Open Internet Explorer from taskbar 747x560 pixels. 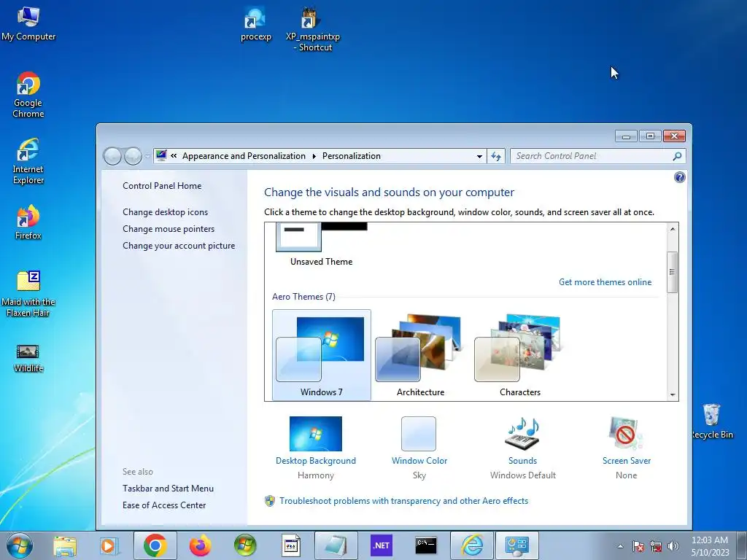(472, 545)
